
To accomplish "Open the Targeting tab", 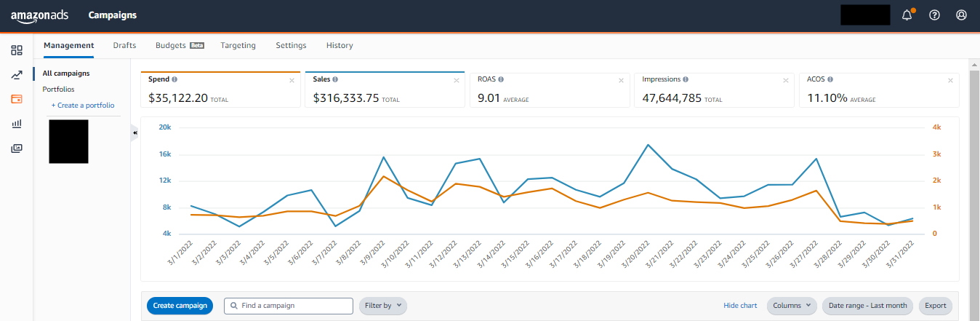I will (238, 45).
